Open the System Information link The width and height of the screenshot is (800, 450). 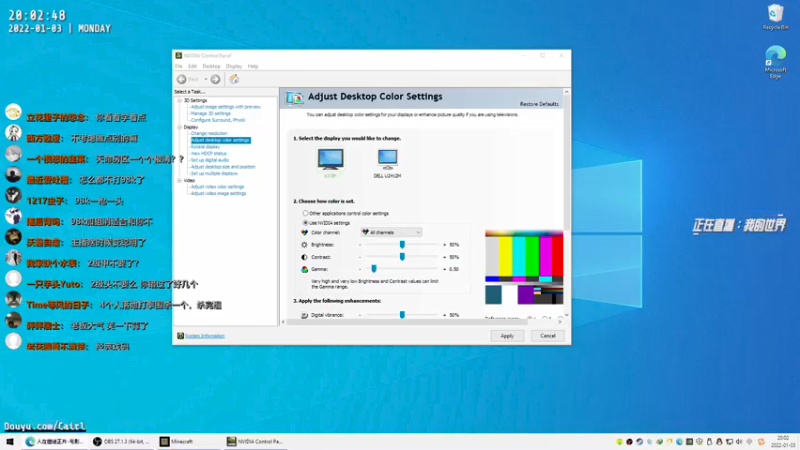click(205, 336)
